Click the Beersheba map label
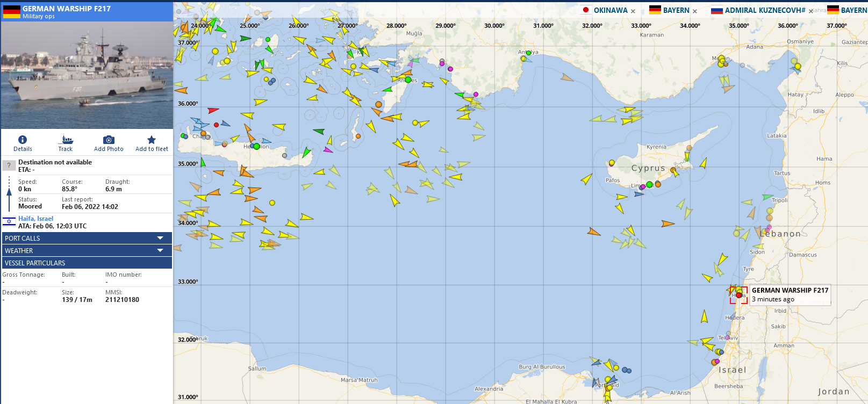 coord(729,386)
